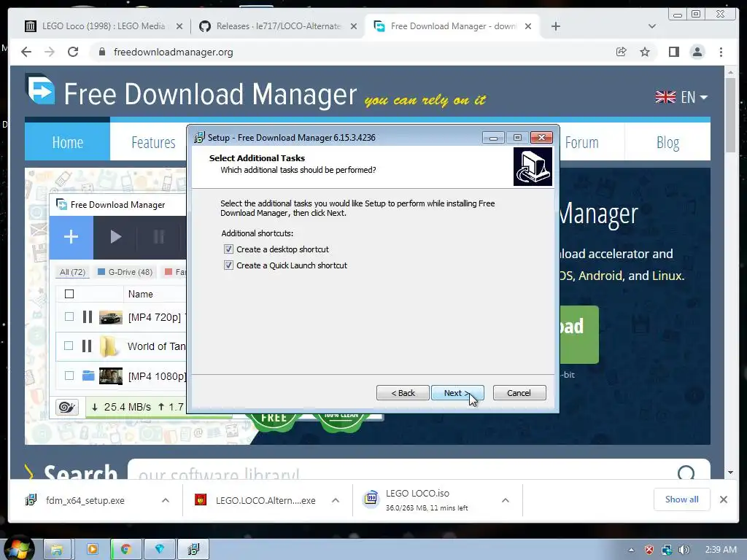Viewport: 747px width, 560px height.
Task: Open the tab search chevron in Chrome
Action: pos(652,26)
